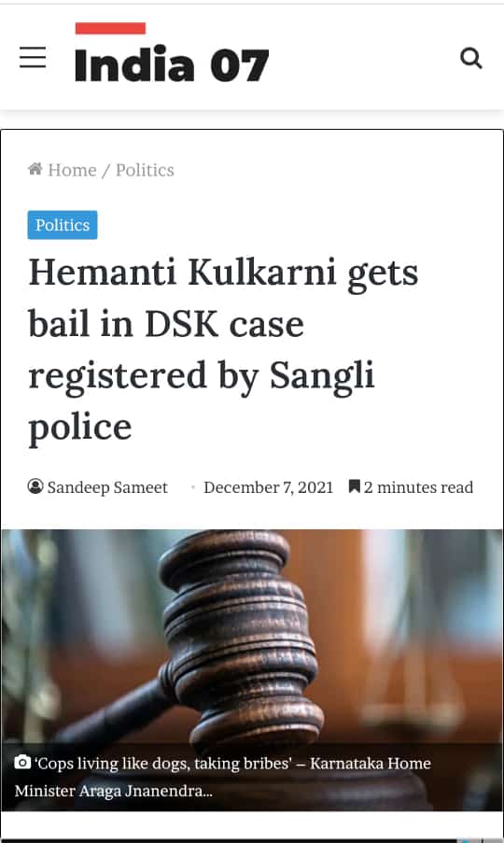Click the blue Politics category tag

pyautogui.click(x=63, y=225)
